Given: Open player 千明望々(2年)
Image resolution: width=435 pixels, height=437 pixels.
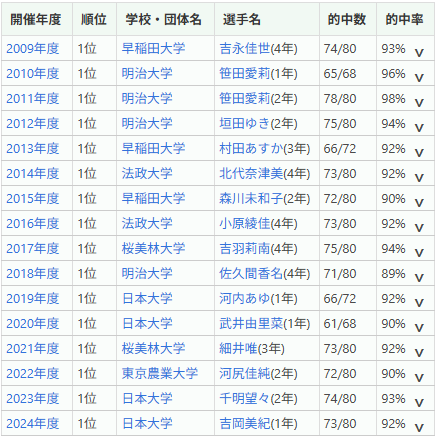Looking at the screenshot, I should click(258, 399).
